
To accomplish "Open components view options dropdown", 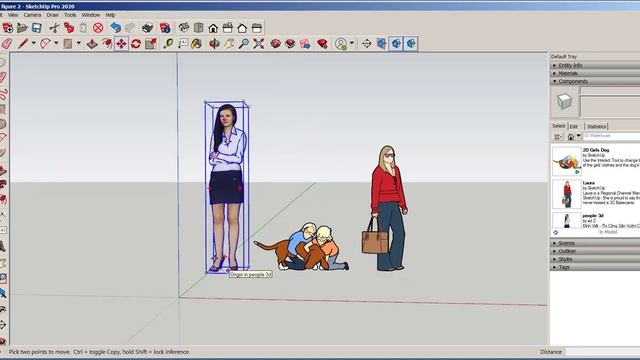I will click(558, 137).
